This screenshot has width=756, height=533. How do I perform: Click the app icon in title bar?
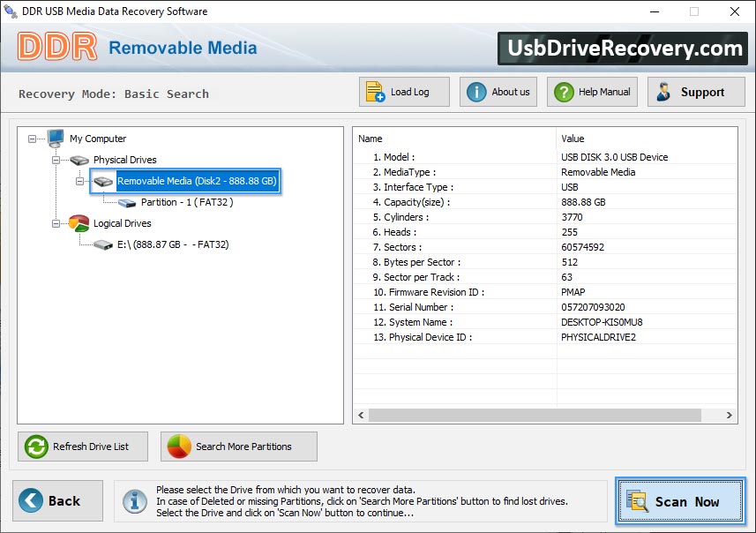click(10, 11)
